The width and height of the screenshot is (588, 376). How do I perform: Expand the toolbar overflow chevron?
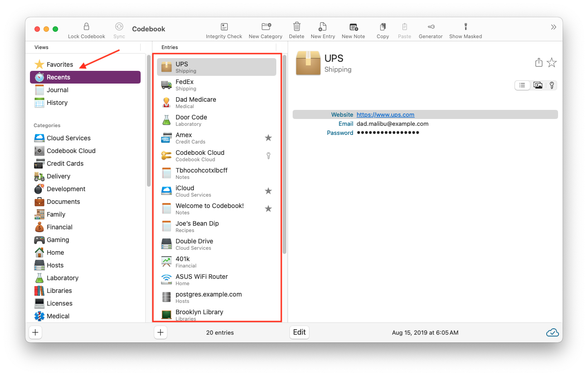[x=554, y=27]
